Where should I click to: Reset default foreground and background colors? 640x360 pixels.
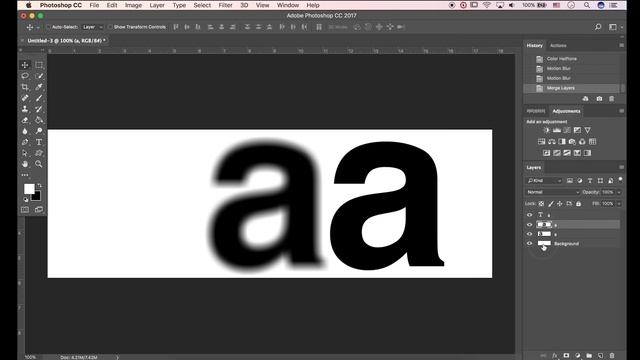point(26,200)
